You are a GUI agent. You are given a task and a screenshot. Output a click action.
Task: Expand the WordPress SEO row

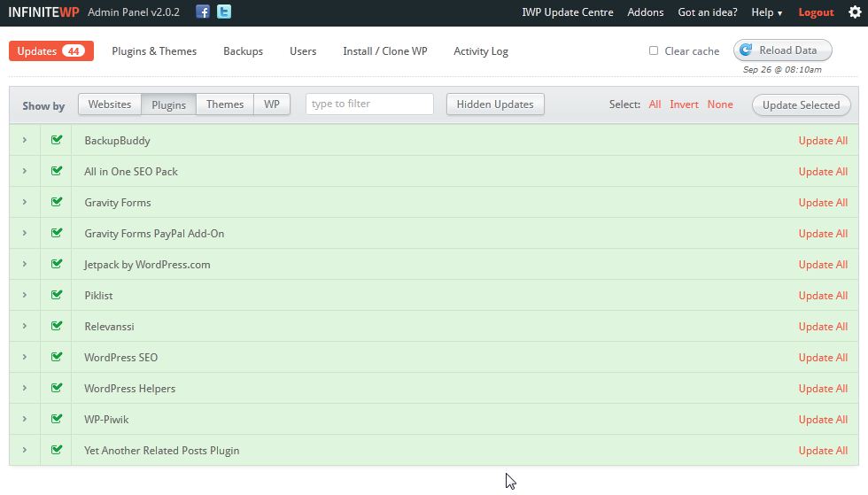[25, 357]
